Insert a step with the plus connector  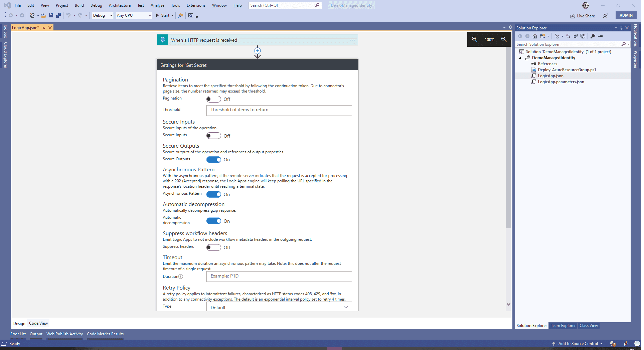point(257,51)
